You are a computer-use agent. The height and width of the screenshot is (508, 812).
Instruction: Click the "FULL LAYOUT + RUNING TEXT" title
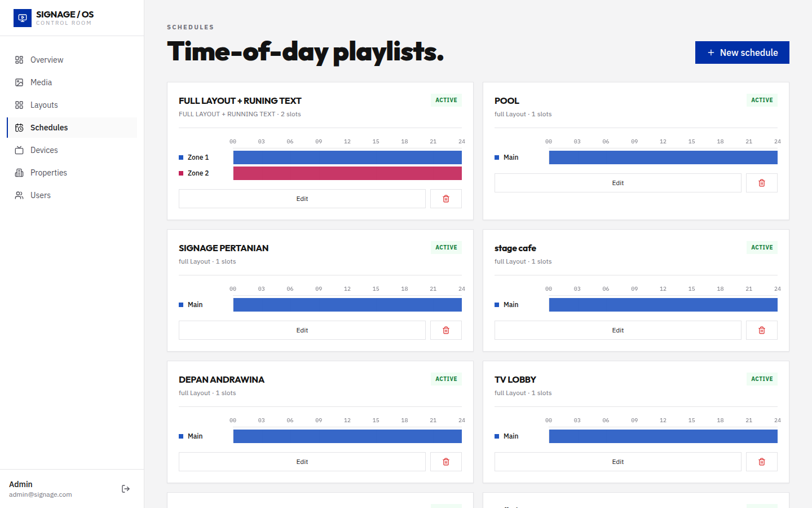pos(240,101)
